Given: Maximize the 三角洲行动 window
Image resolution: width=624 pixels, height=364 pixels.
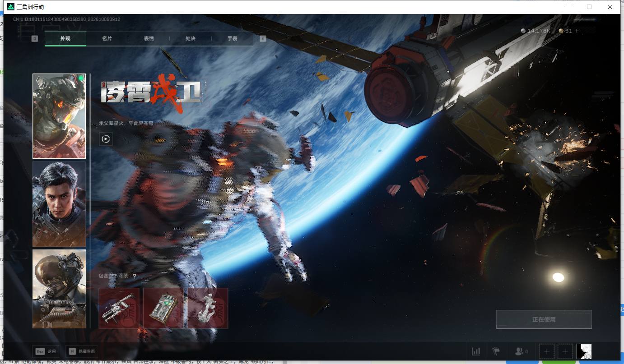Looking at the screenshot, I should coord(589,7).
